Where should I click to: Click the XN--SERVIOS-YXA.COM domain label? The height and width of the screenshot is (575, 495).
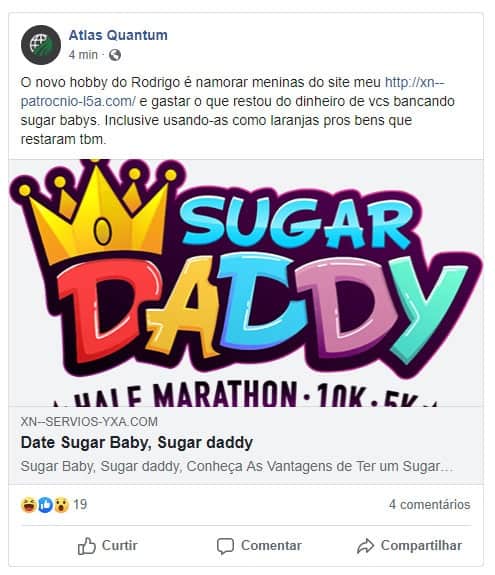(89, 422)
